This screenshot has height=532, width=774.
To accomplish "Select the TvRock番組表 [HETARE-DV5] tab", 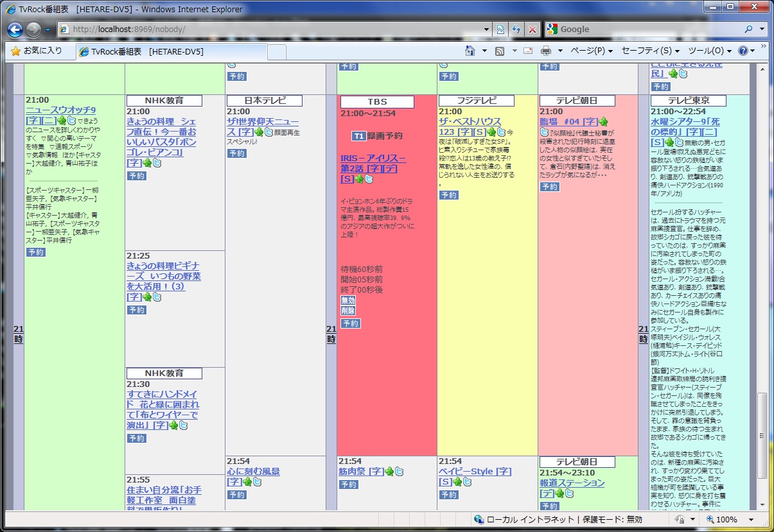I will click(x=172, y=51).
